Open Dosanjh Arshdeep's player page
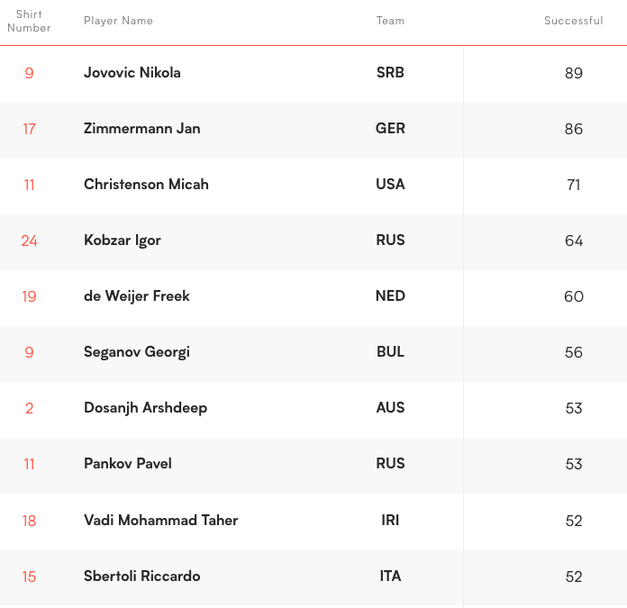627x608 pixels. [x=145, y=409]
